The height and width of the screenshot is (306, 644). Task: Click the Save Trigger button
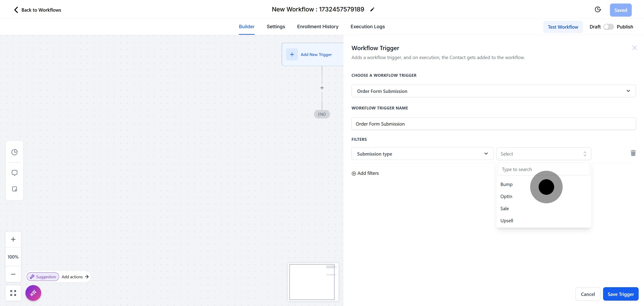pyautogui.click(x=621, y=294)
